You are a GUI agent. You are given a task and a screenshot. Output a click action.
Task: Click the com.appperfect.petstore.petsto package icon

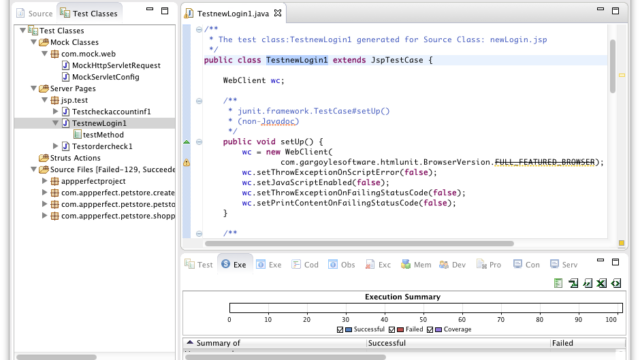point(55,204)
